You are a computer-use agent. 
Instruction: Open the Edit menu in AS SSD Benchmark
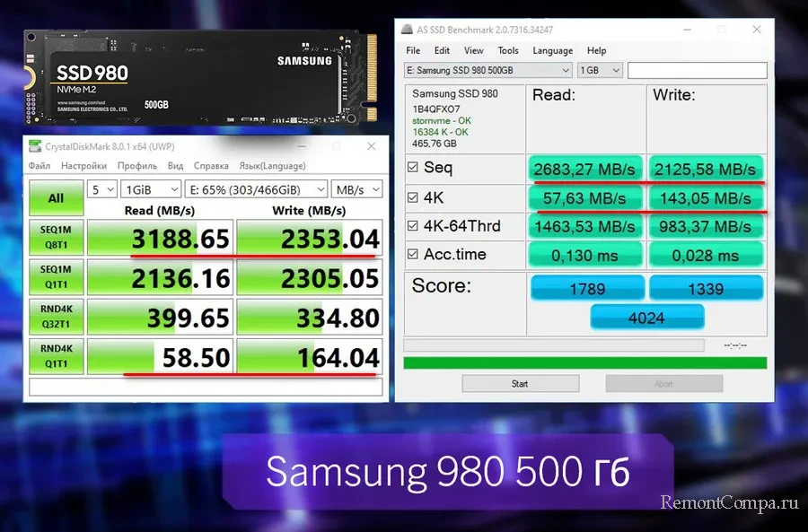point(442,50)
